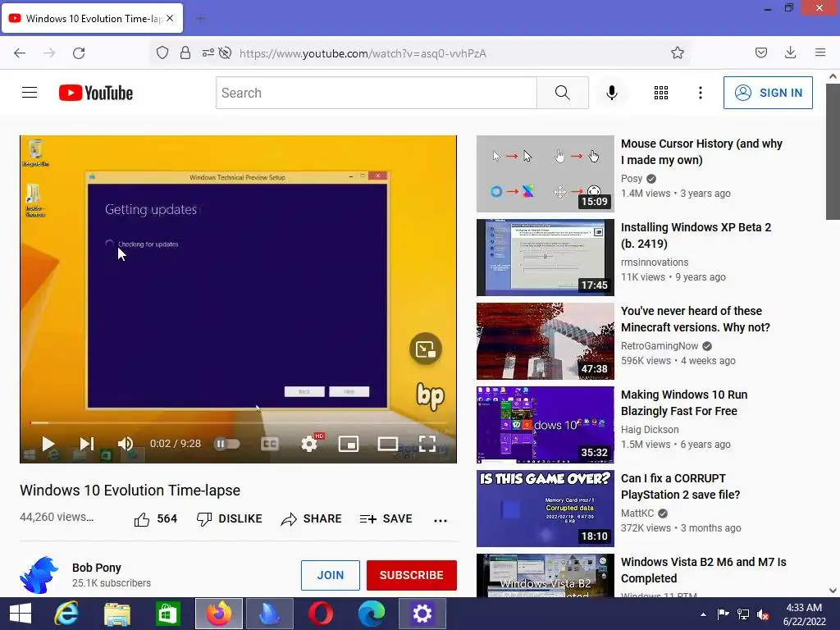Open File Explorer from taskbar

point(116,614)
